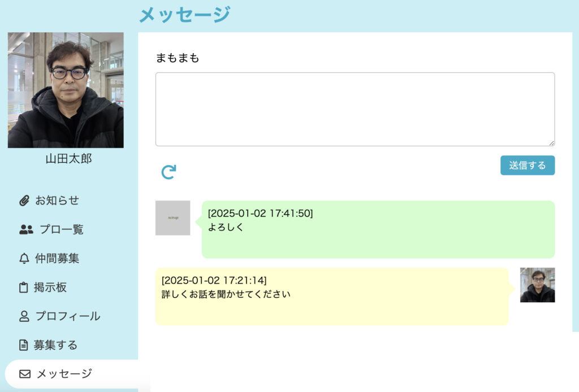Click the small avatar beside yellow message
This screenshot has width=579, height=392.
[x=537, y=285]
